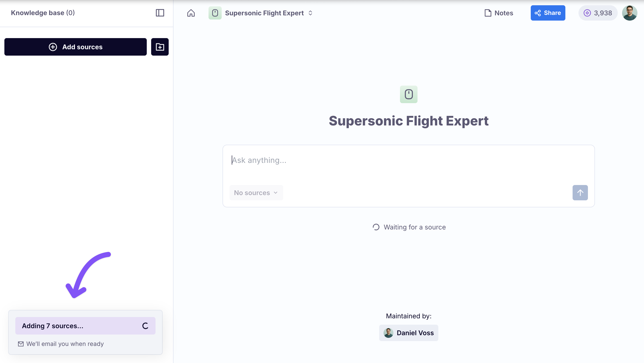Click the green project icon in header

tap(215, 13)
